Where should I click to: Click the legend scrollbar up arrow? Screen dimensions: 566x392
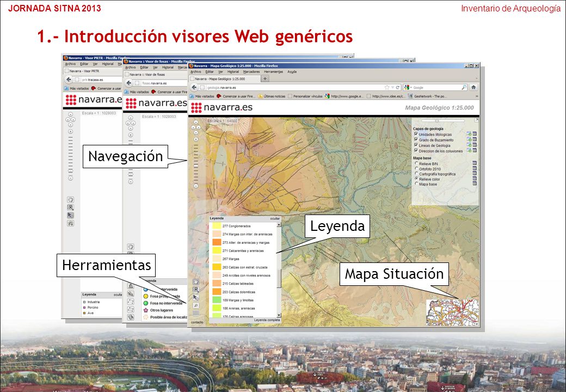[279, 225]
